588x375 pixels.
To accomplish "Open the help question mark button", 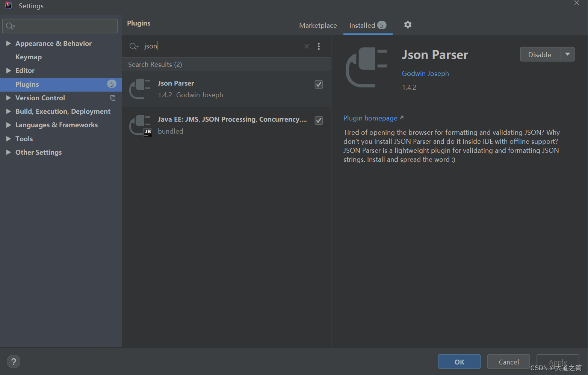I will pos(14,362).
